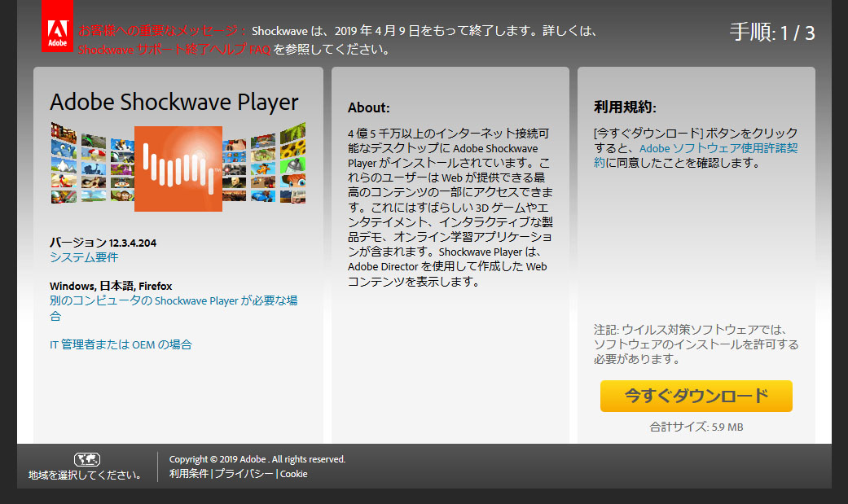Open the Cookie footer link

(294, 474)
